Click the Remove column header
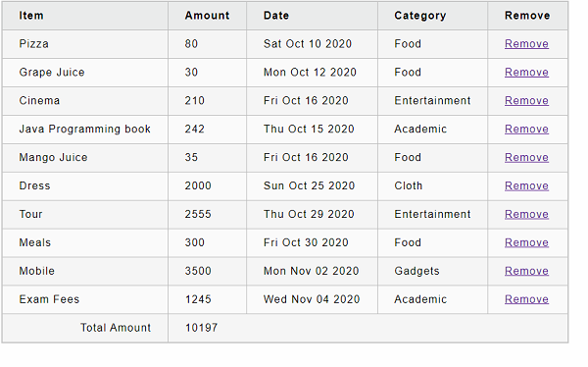Screen dimensions: 588x367 (527, 16)
